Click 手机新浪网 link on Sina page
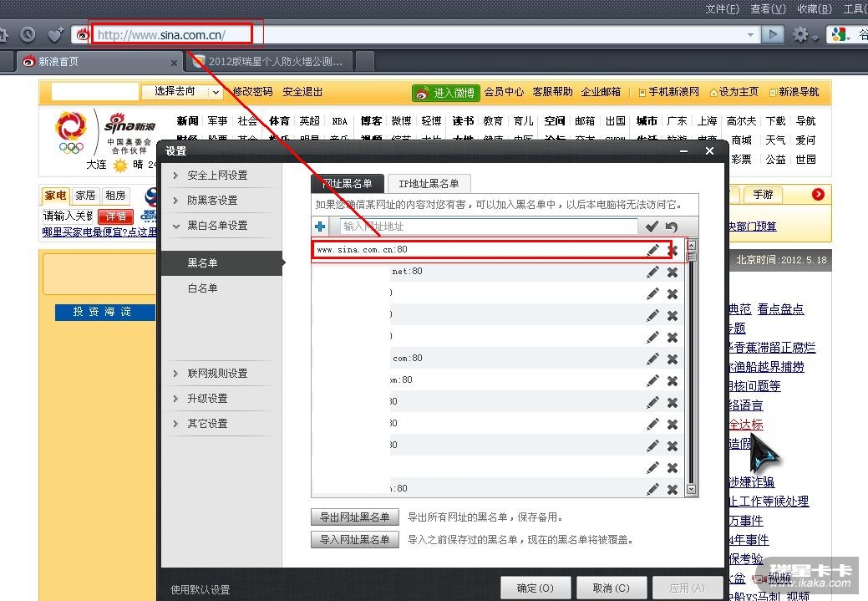868x601 pixels. (x=668, y=92)
